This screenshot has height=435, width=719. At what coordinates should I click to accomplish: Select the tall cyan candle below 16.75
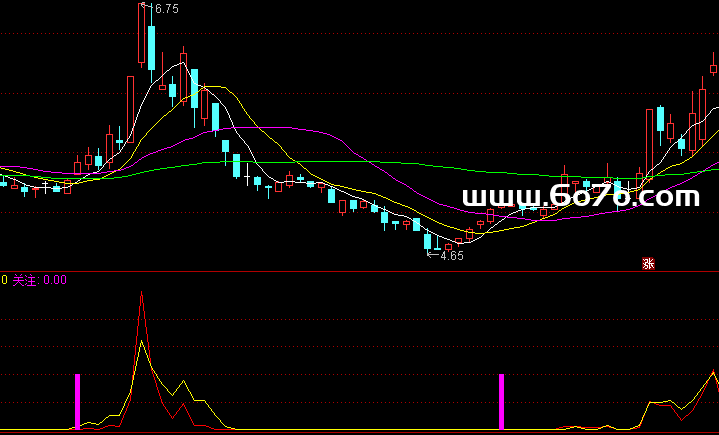point(151,47)
